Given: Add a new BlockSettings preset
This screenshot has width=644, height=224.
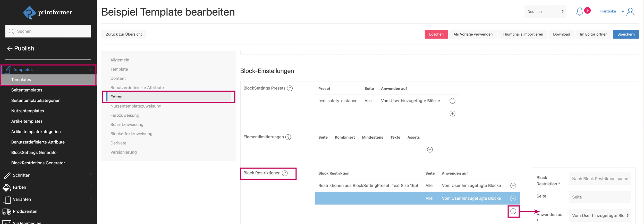Looking at the screenshot, I should (452, 114).
